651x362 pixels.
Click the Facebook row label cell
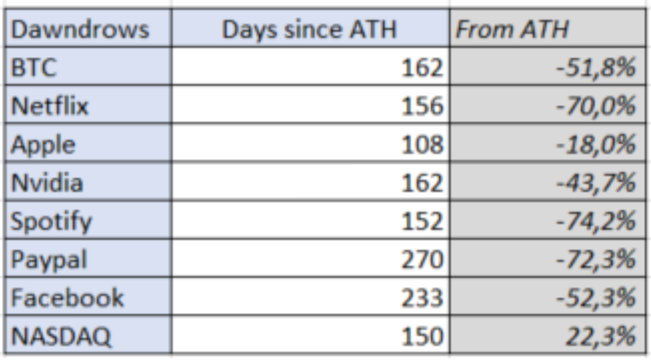(x=88, y=296)
